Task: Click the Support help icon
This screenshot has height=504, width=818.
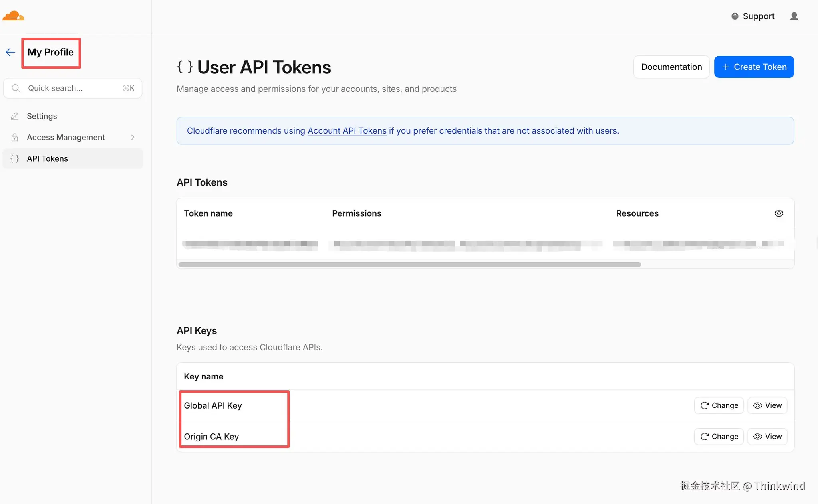Action: click(x=735, y=16)
